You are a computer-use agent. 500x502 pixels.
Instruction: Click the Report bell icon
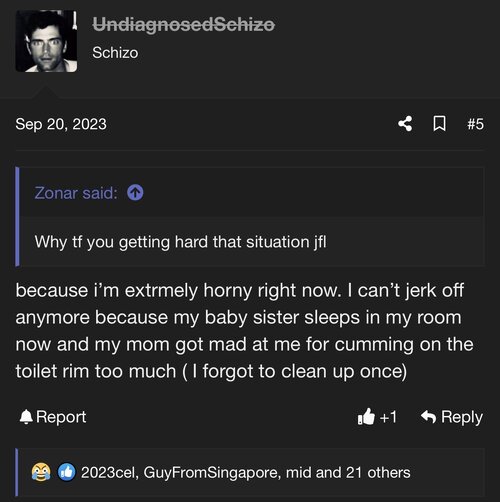point(26,417)
